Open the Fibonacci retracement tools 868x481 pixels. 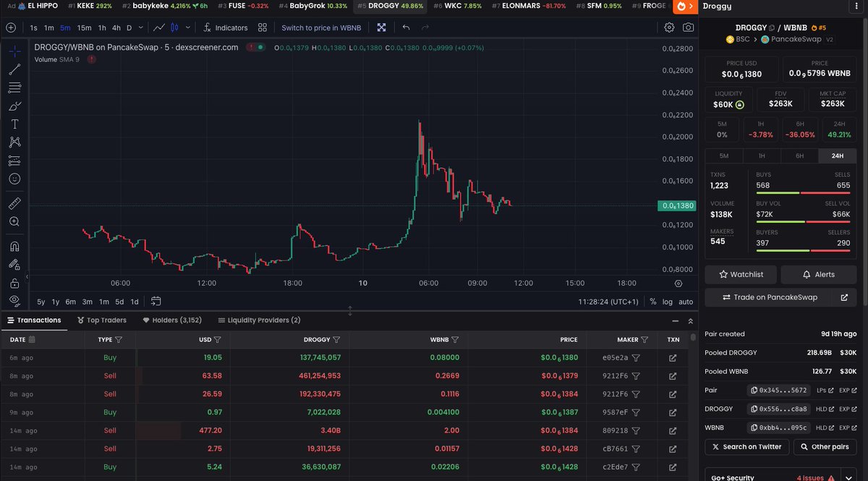click(14, 88)
